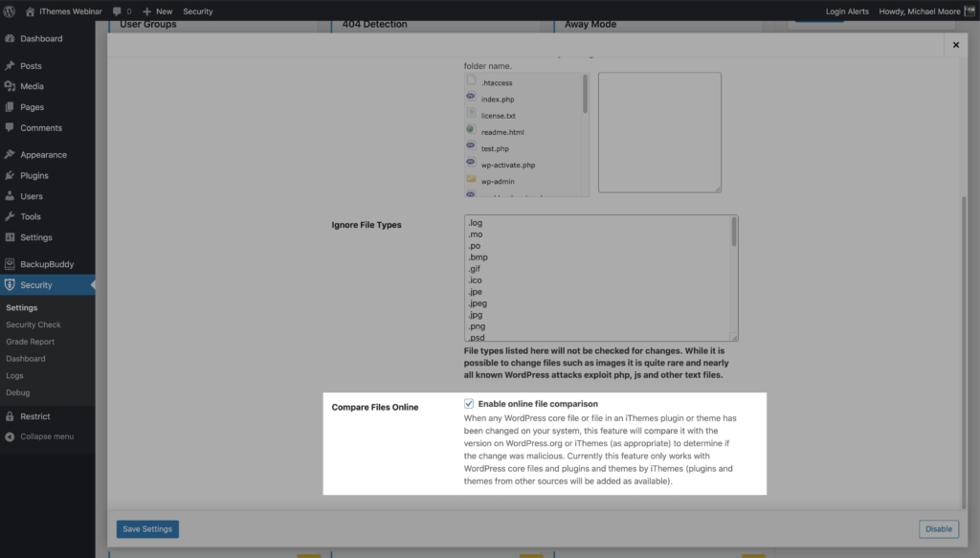
Task: Select test.php in the file tree
Action: click(495, 148)
